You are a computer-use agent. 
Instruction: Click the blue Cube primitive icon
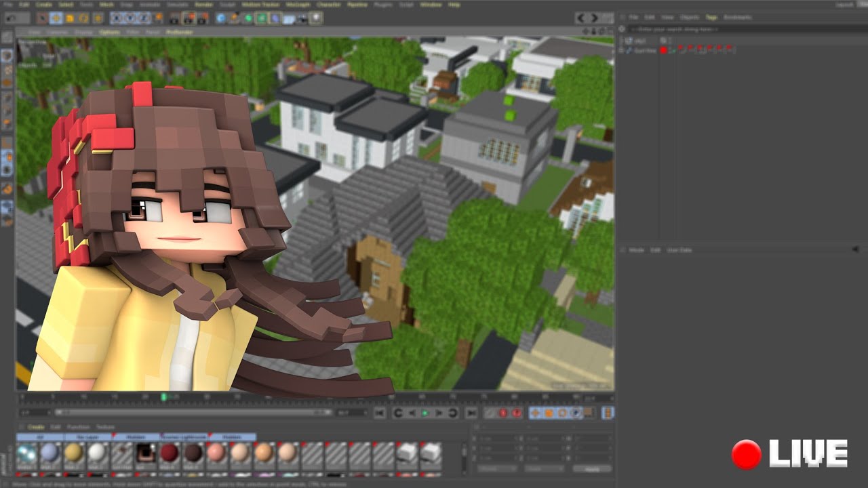[221, 18]
